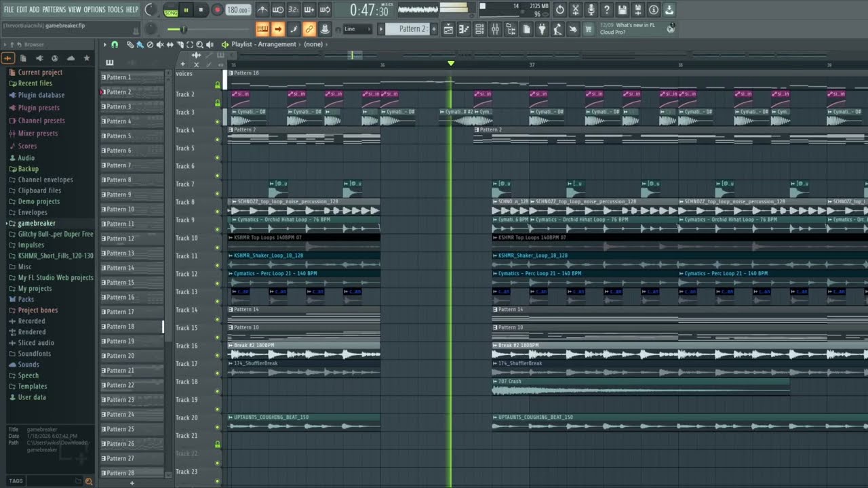Toggle Track 16 mute switch
868x488 pixels.
(218, 355)
